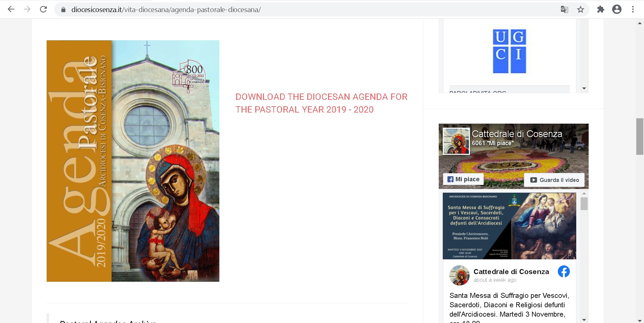Open the browser extensions menu
This screenshot has width=644, height=323.
[601, 9]
